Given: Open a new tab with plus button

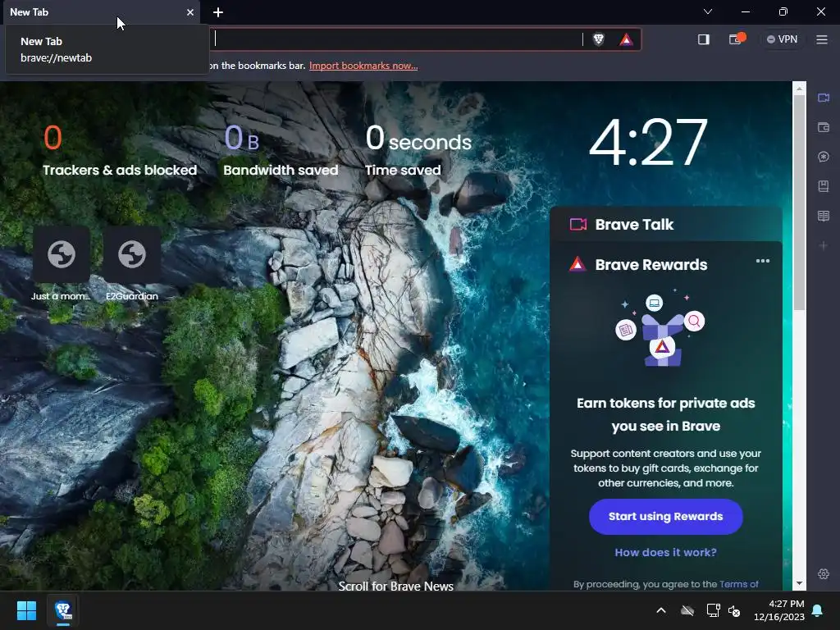Looking at the screenshot, I should 218,11.
